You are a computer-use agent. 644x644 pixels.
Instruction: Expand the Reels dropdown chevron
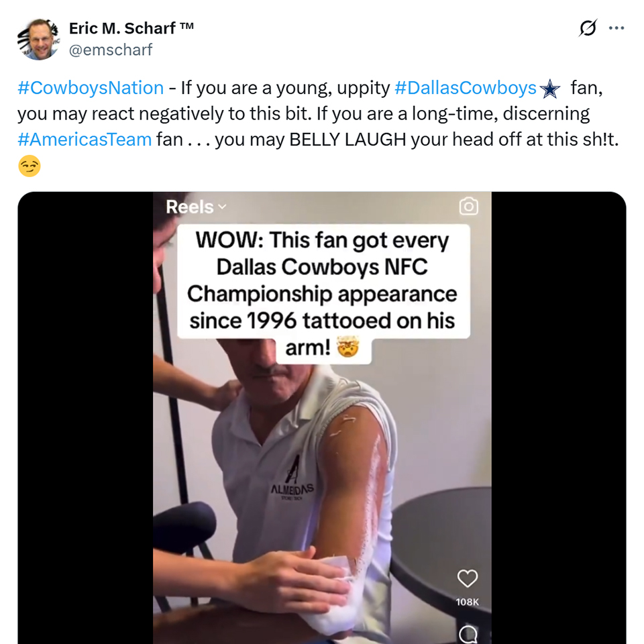coord(223,207)
